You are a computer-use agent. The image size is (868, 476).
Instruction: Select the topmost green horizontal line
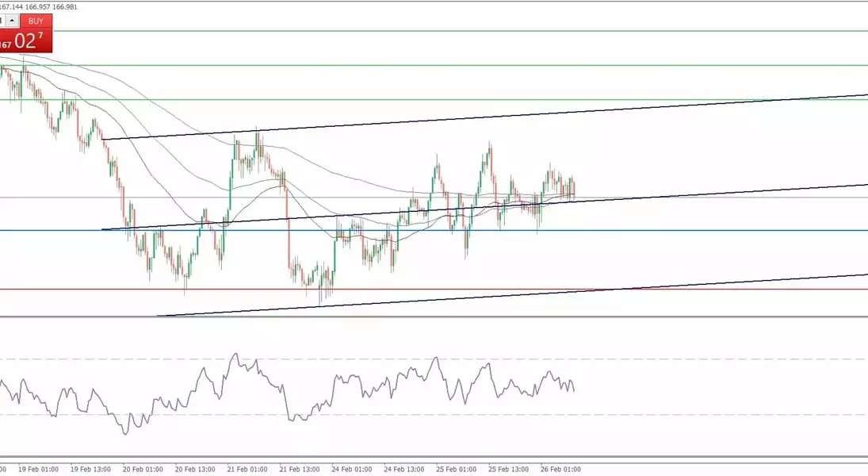point(476,31)
